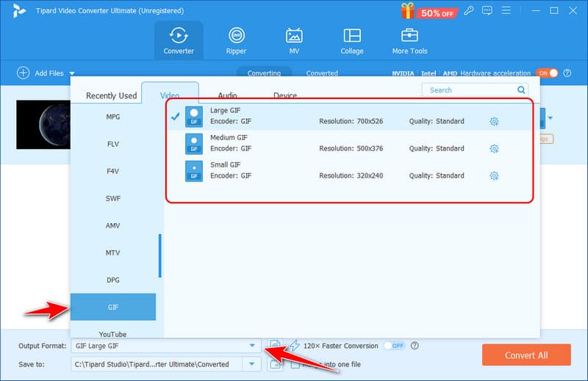Viewport: 588px width, 381px height.
Task: Select GIF format in list
Action: click(x=113, y=307)
